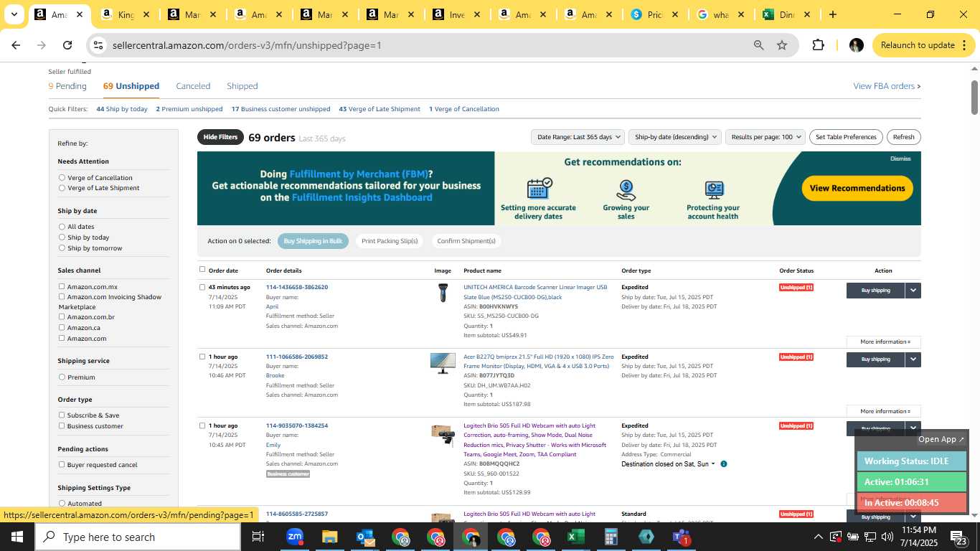Viewport: 980px width, 551px height.
Task: Select Verge of Cancellation radio button
Action: pos(62,177)
